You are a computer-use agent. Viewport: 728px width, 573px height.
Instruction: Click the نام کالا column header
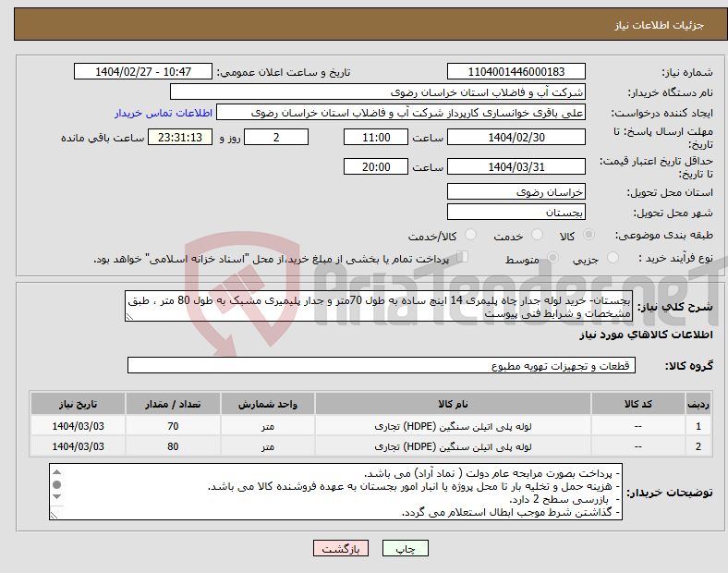[453, 404]
